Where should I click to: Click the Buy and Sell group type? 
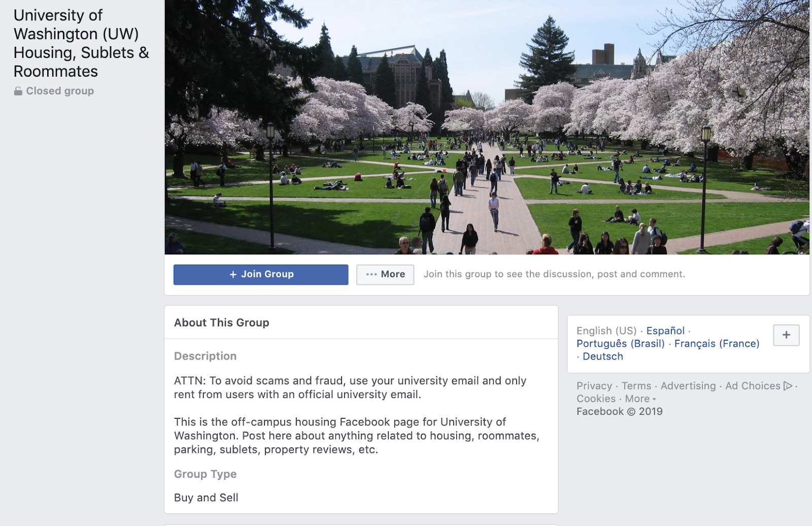click(206, 498)
